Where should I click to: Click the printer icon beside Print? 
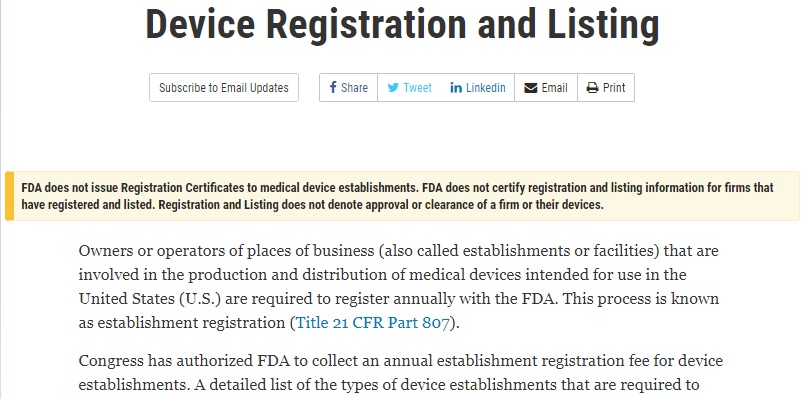pyautogui.click(x=592, y=88)
